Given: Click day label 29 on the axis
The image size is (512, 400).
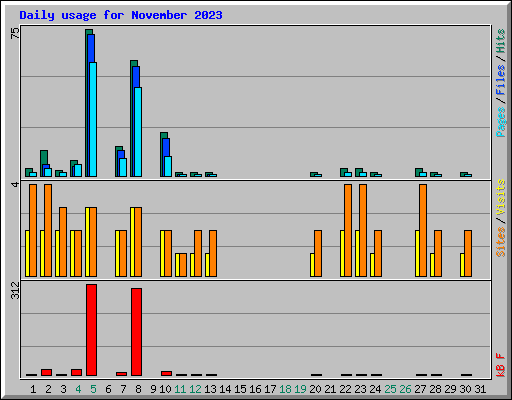Looking at the screenshot, I should click(x=450, y=389).
